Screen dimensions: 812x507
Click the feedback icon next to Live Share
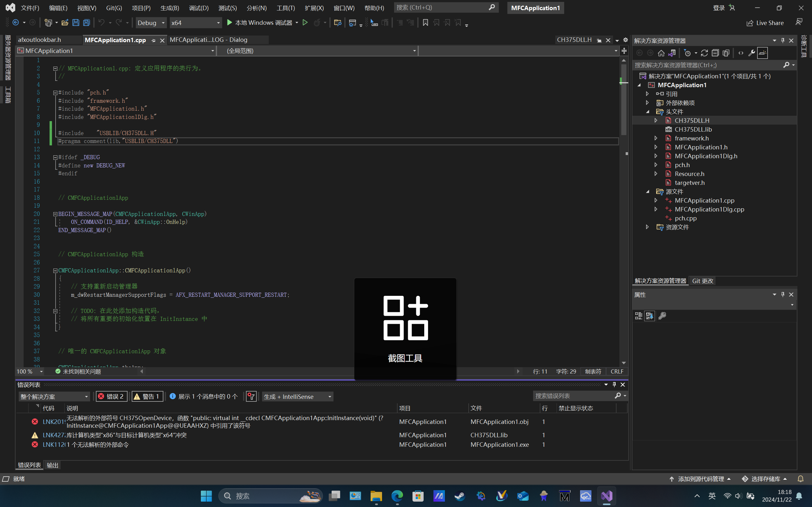[799, 22]
